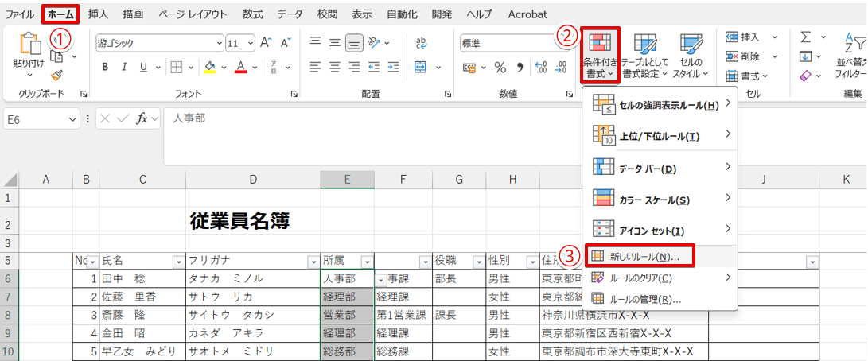Viewport: 868px width, 361px height.
Task: Center text horizontally
Action: pos(335,67)
